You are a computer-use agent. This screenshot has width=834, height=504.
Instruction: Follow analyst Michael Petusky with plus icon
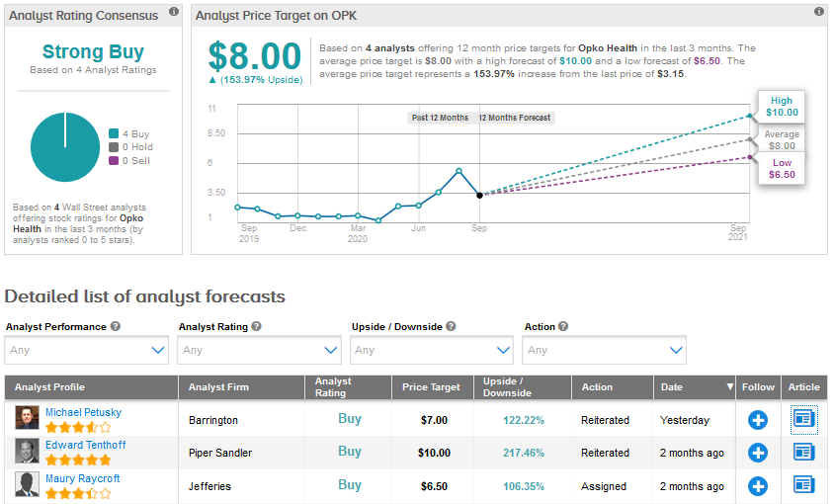757,420
